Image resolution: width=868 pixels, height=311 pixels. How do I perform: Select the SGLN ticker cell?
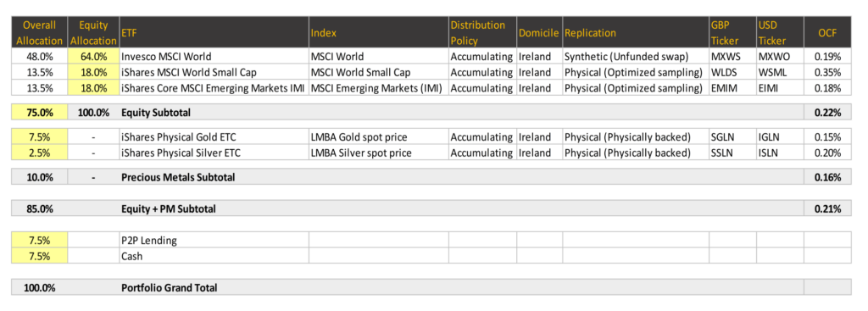point(732,136)
